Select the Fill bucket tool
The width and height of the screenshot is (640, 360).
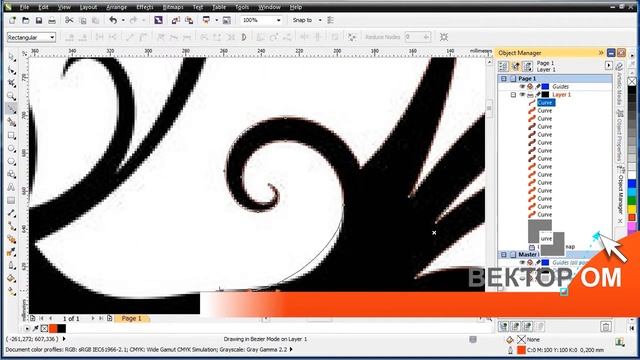click(11, 279)
